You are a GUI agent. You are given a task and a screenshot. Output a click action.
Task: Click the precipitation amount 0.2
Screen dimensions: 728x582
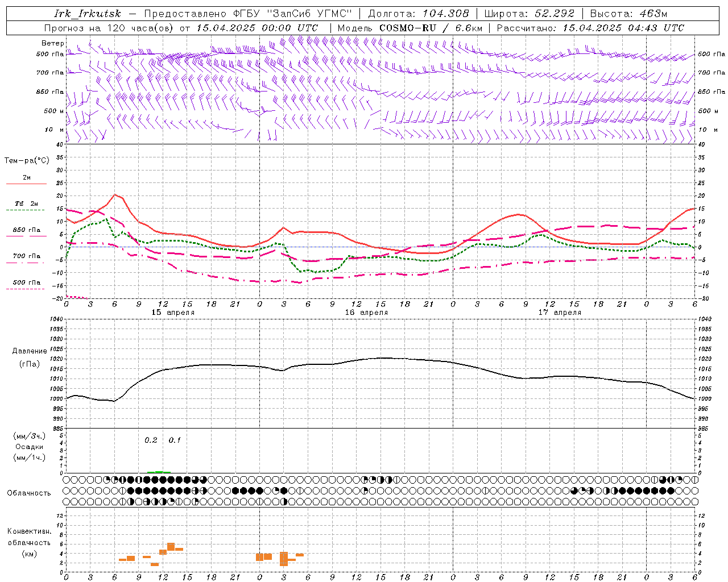click(x=151, y=440)
